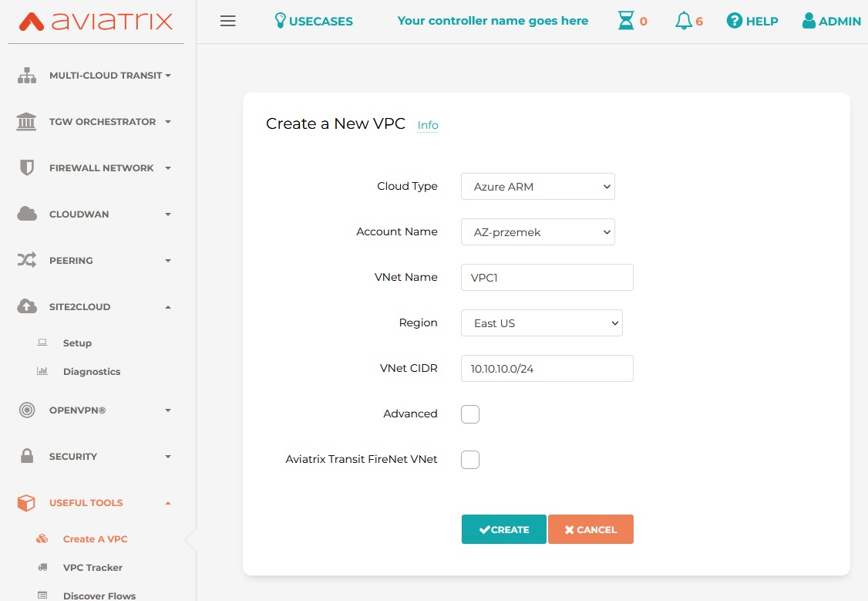Click the TGW Orchestrator building icon
Screen dimensions: 868x601
(26, 121)
